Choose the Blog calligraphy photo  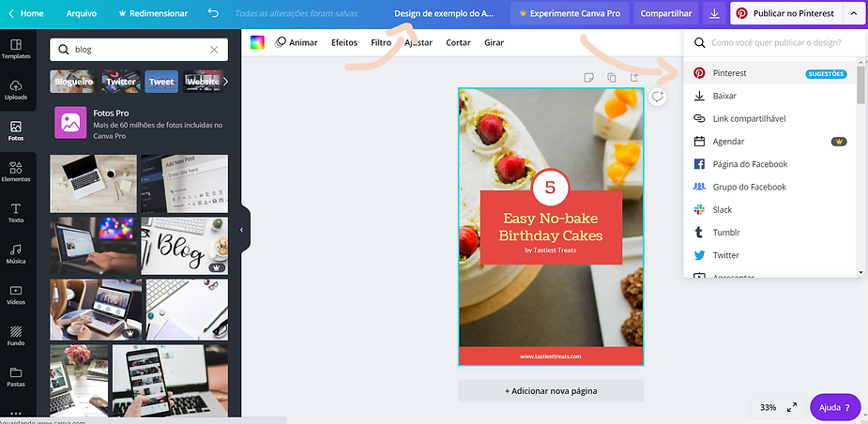[184, 246]
